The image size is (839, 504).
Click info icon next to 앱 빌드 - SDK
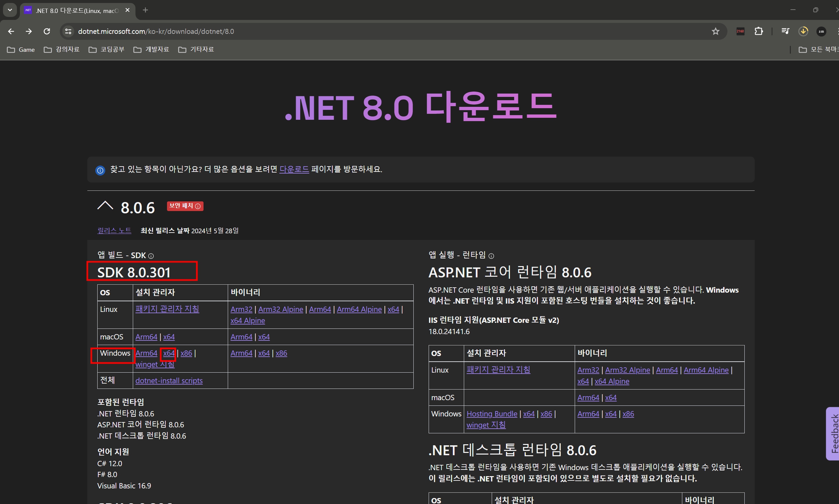(151, 256)
